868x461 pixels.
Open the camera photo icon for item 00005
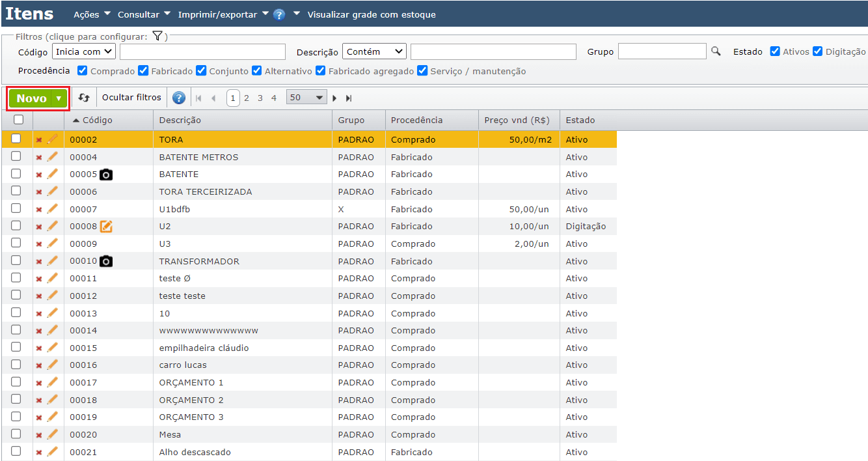coord(106,175)
